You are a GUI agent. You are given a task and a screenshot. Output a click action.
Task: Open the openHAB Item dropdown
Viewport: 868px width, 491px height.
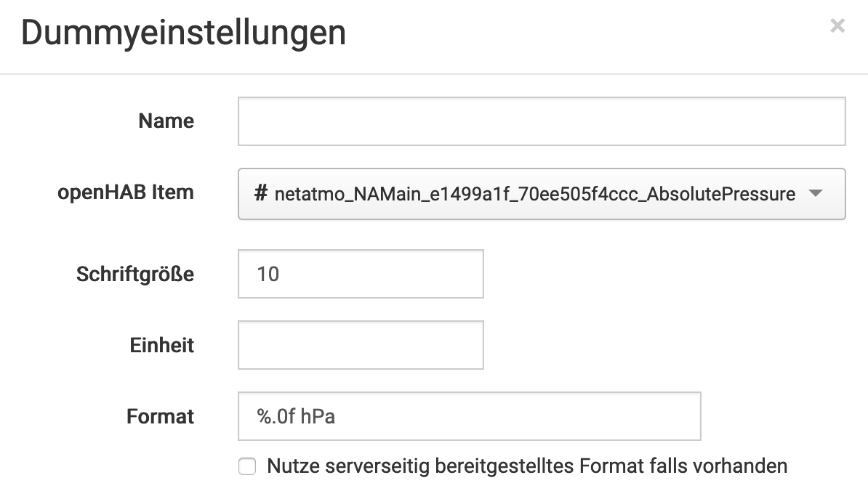pos(541,194)
